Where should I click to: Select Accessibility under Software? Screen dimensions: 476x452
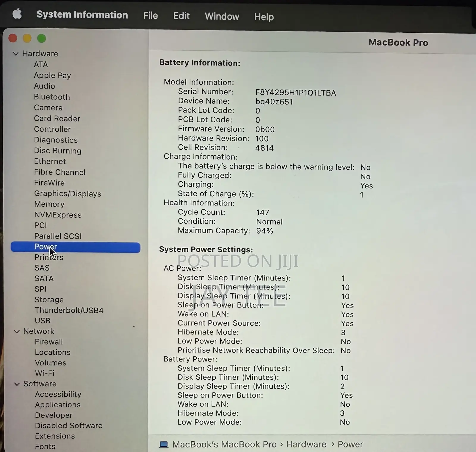point(58,394)
